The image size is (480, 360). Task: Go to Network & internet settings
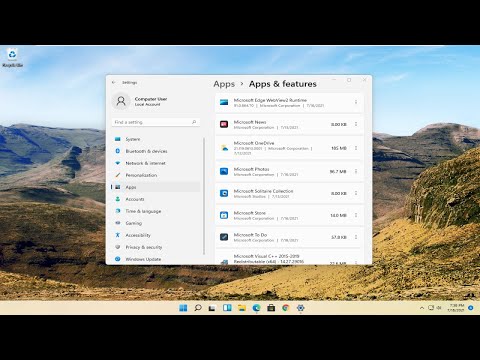tap(156, 163)
